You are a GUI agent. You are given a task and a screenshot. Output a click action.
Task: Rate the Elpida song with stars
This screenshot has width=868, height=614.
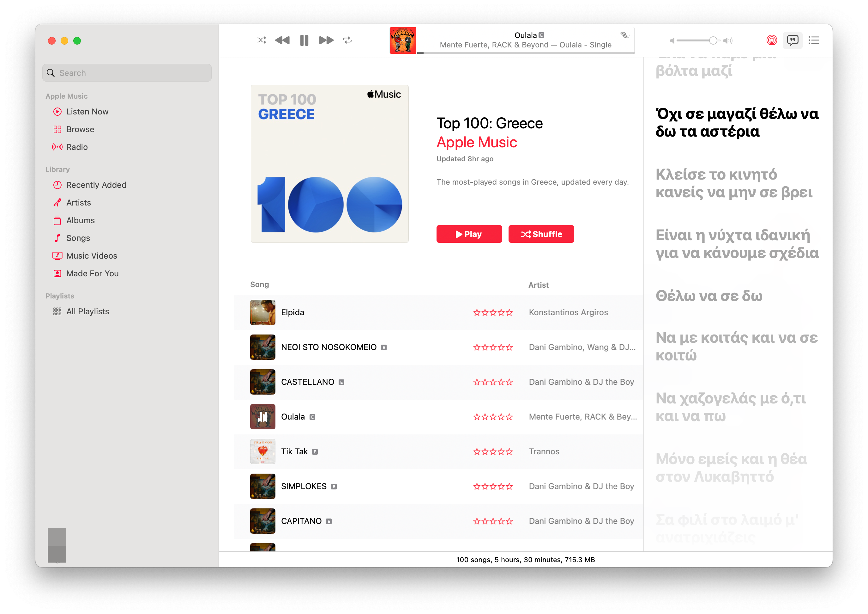click(493, 312)
